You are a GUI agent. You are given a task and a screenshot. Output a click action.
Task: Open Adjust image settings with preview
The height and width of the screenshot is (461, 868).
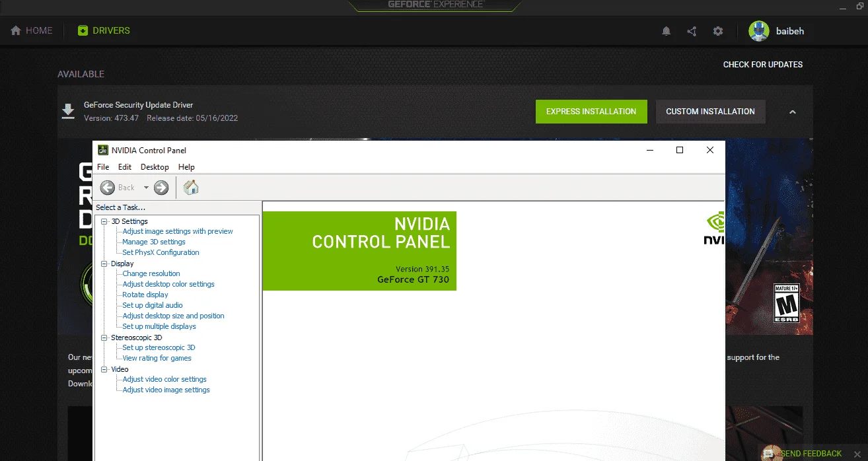pos(178,231)
